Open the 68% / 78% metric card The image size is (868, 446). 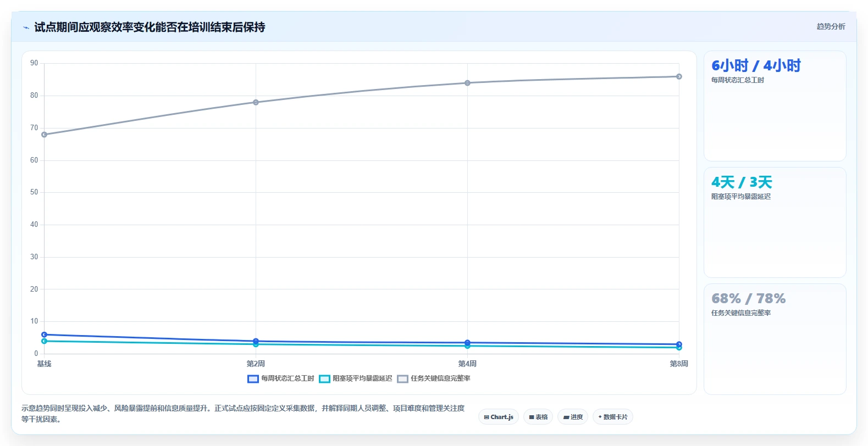(x=775, y=339)
